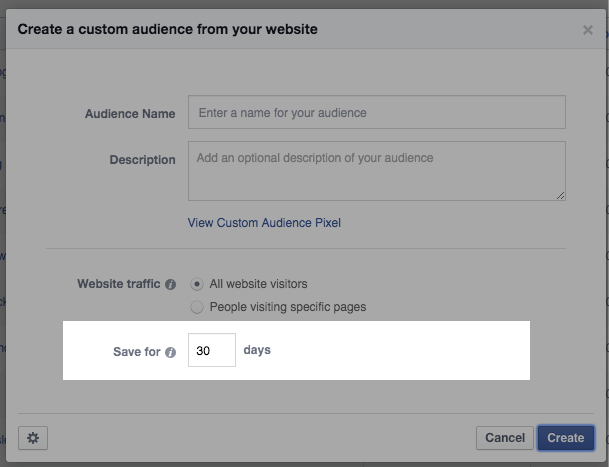Click the Save for days number field
Viewport: 609px width, 467px height.
tap(212, 351)
